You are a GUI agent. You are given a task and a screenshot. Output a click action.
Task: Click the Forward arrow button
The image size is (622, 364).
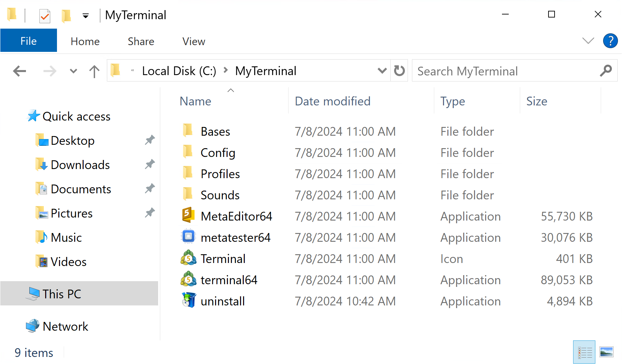click(x=50, y=71)
